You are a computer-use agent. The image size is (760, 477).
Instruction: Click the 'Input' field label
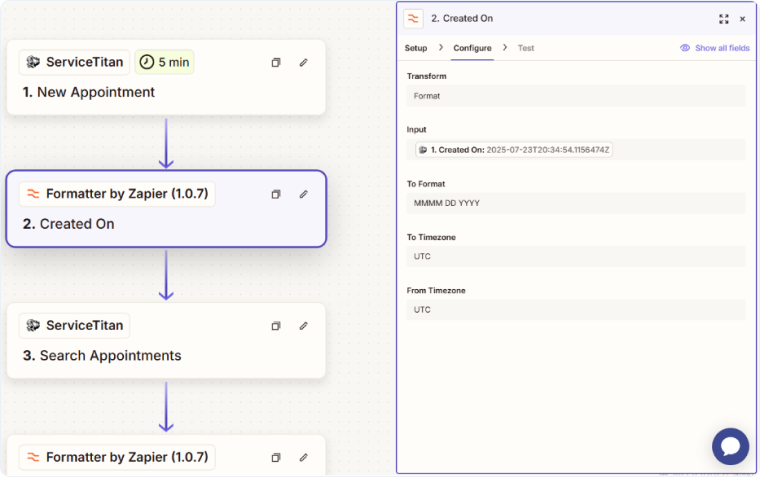416,129
